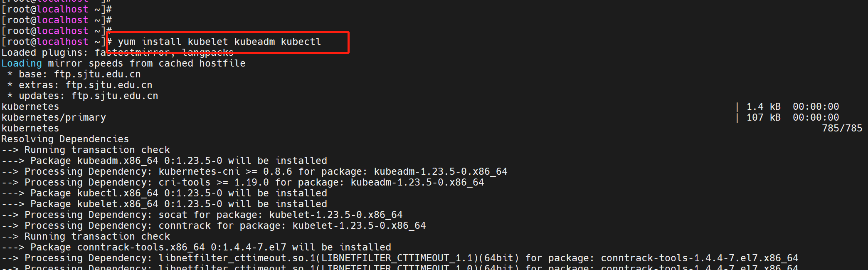Click the first 'Running transaction check' line
The image size is (868, 270).
pyautogui.click(x=86, y=150)
